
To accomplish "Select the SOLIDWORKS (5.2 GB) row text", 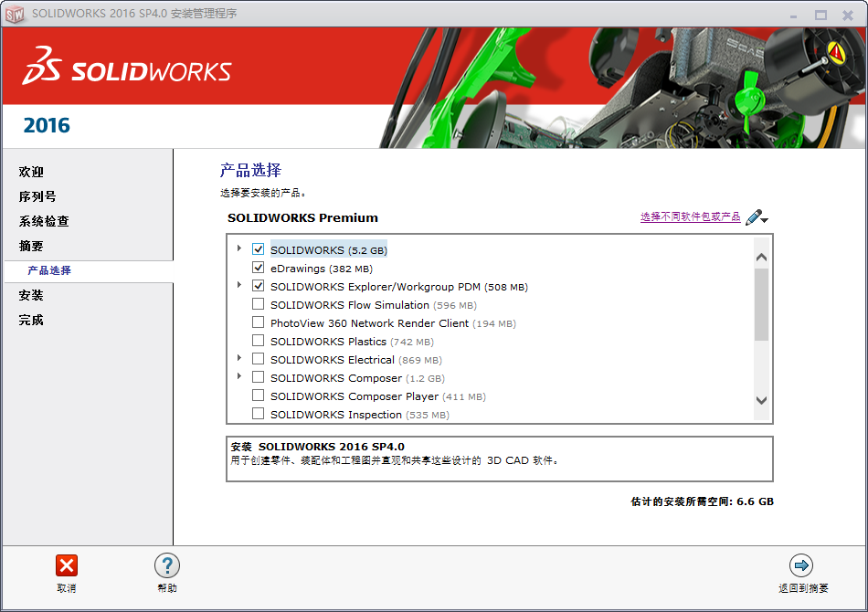I will pyautogui.click(x=329, y=250).
